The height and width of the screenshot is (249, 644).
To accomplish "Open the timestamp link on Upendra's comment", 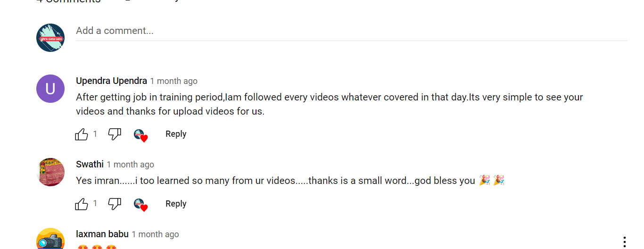I will (173, 81).
